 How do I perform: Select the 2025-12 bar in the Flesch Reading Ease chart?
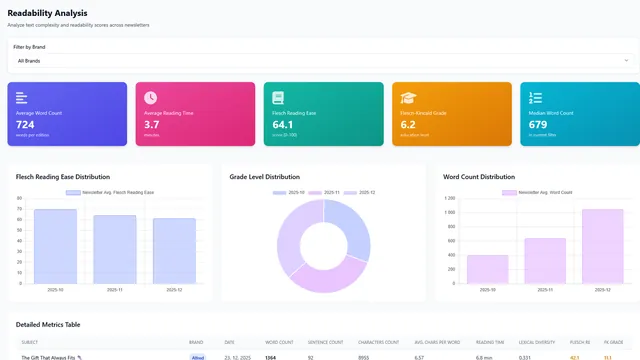click(x=174, y=251)
